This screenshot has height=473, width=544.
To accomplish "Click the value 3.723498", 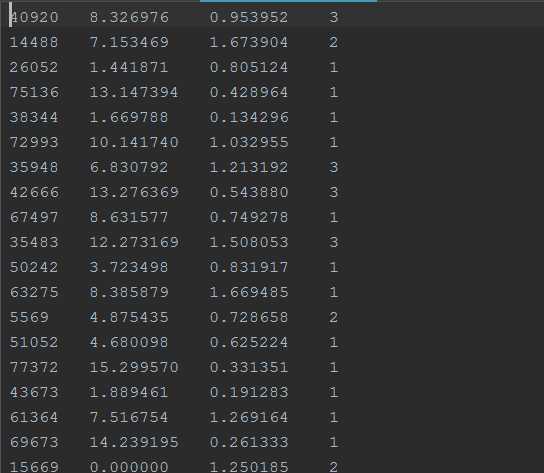I will (x=129, y=267).
